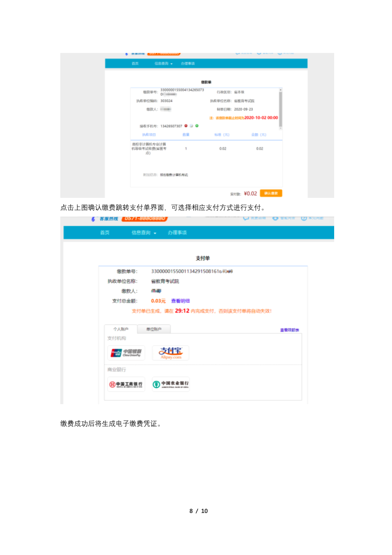
Task: Toggle the small checkbox beside phone number
Action: (191, 126)
